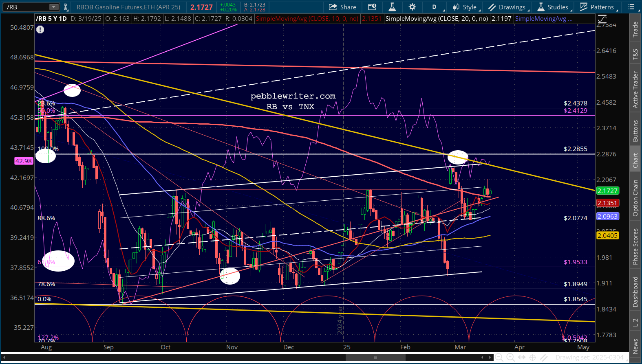Open the D timeframe dropdown

coord(437,7)
